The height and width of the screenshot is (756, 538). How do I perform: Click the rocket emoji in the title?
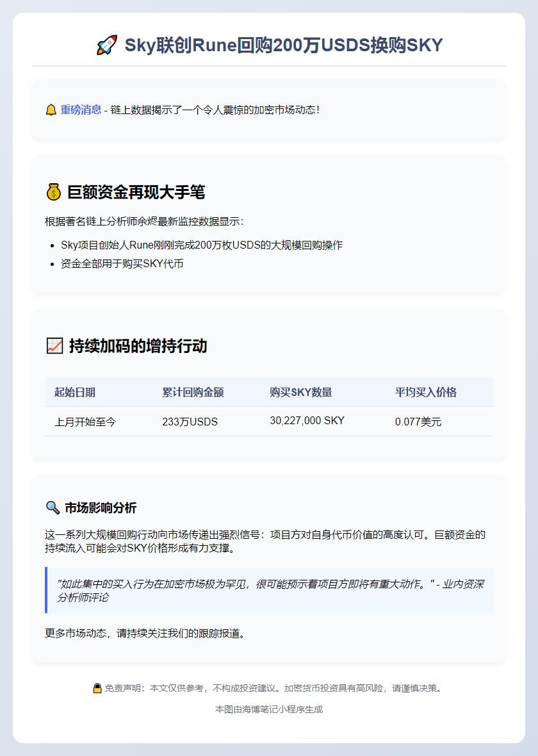click(x=106, y=45)
